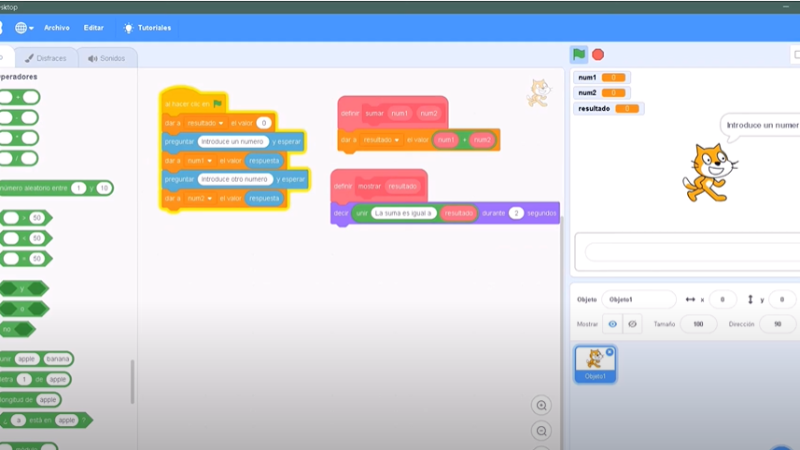
Task: Open resultado dropdown in sumar definition
Action: tap(381, 140)
